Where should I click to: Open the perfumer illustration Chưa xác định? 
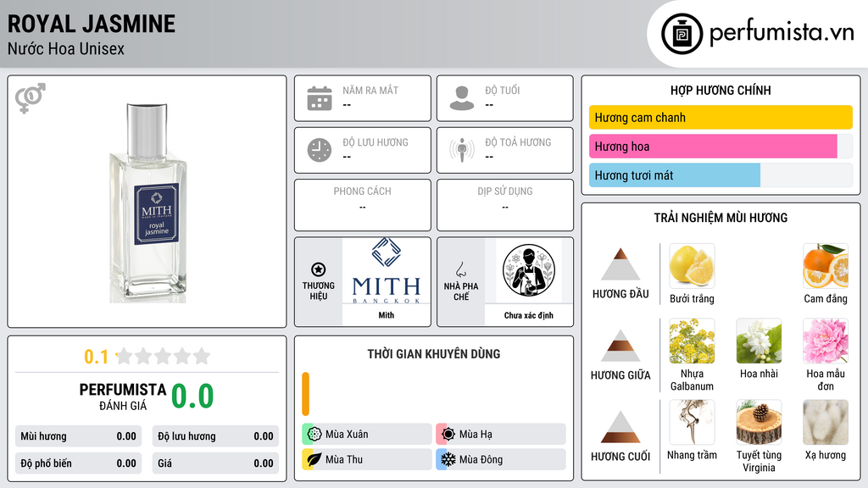tap(529, 271)
